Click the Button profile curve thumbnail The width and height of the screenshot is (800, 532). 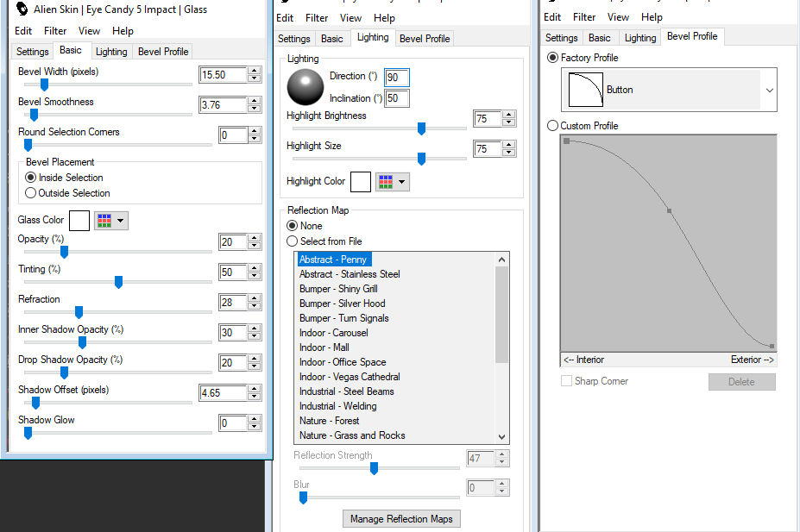point(586,90)
